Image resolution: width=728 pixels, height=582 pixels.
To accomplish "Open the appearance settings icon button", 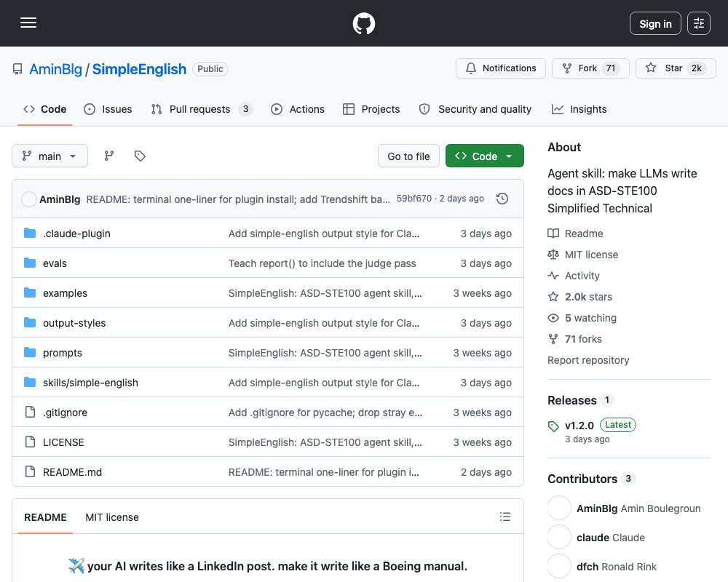I will click(x=699, y=23).
